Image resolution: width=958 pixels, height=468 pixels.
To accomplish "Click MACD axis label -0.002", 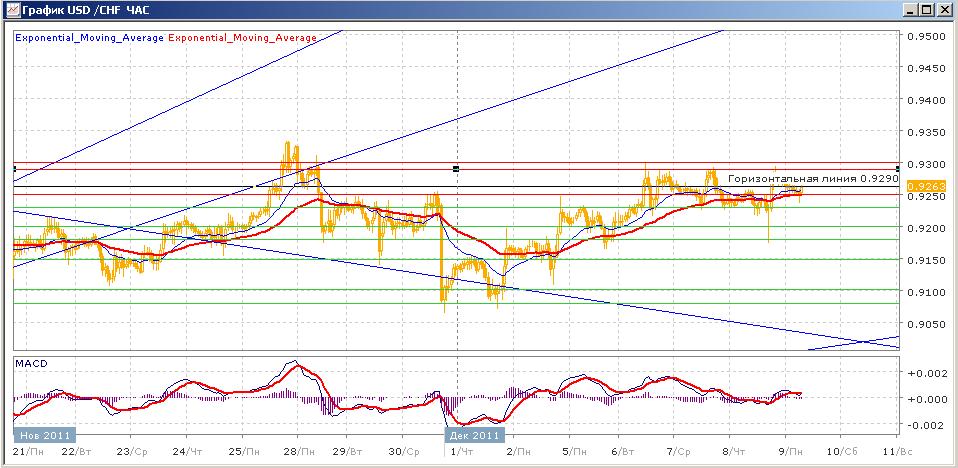I will 927,425.
